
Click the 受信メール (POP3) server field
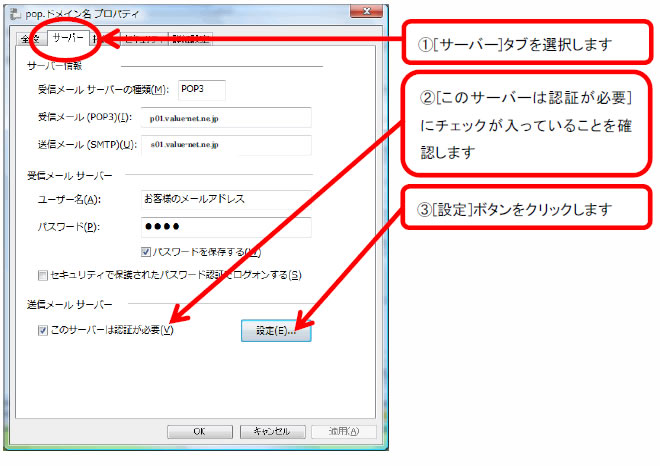coord(226,118)
